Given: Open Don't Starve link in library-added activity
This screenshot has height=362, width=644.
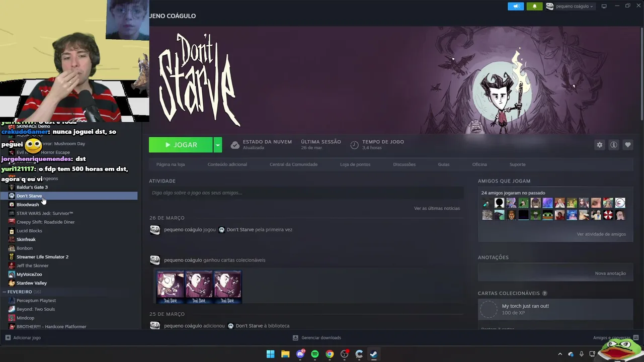Looking at the screenshot, I should pyautogui.click(x=249, y=326).
